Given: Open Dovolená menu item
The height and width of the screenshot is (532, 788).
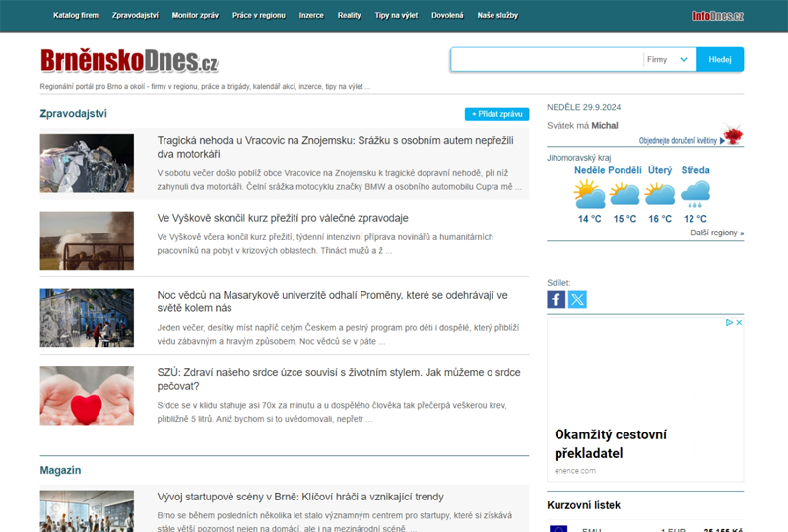Looking at the screenshot, I should (447, 15).
